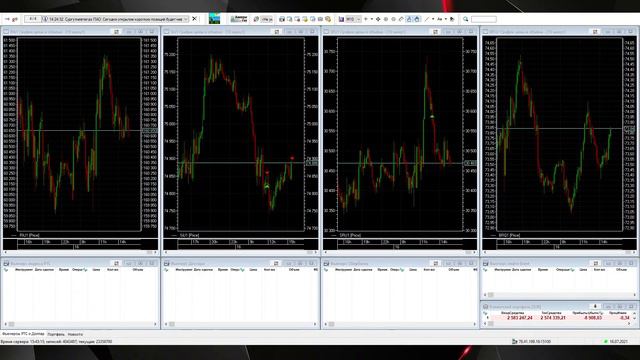Switch to the Портфель tab
The height and width of the screenshot is (360, 640).
(56, 334)
